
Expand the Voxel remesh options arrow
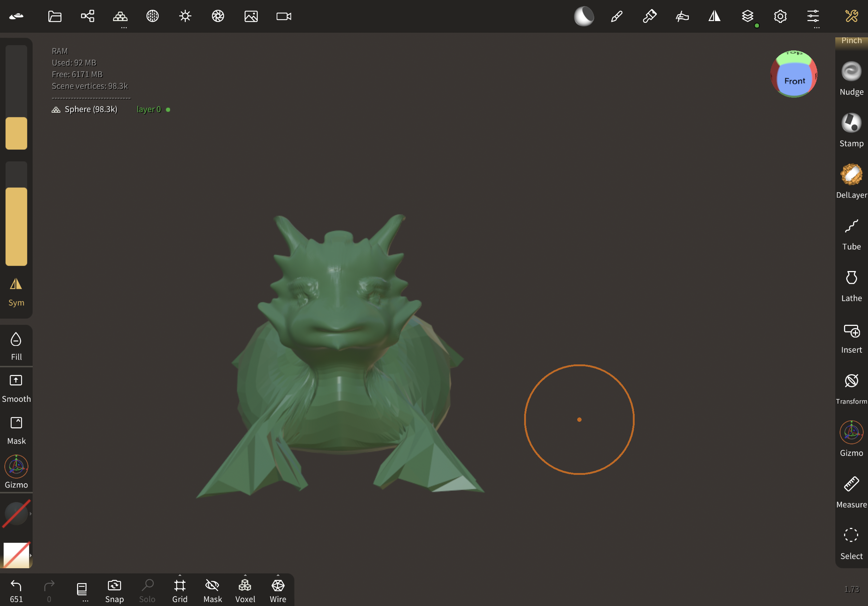[x=245, y=575]
